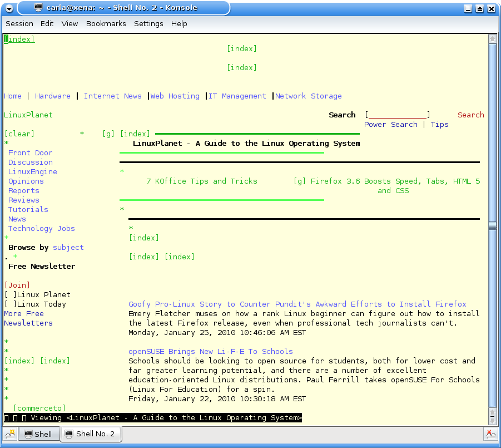Click the scrollbar down arrow at bottom
This screenshot has height=448, width=501.
click(x=492, y=421)
